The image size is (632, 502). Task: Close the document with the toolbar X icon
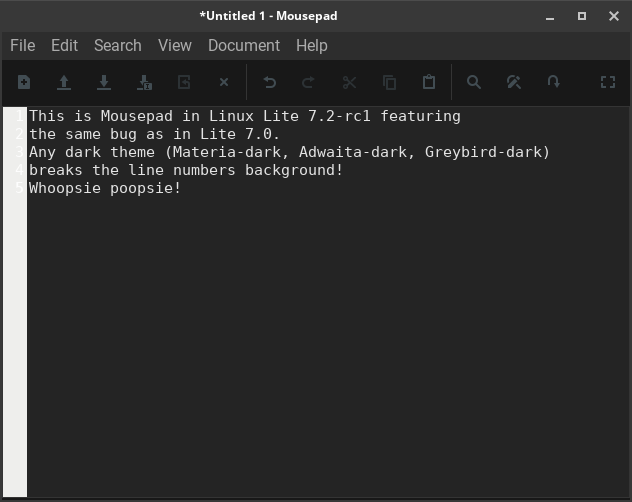tap(224, 83)
